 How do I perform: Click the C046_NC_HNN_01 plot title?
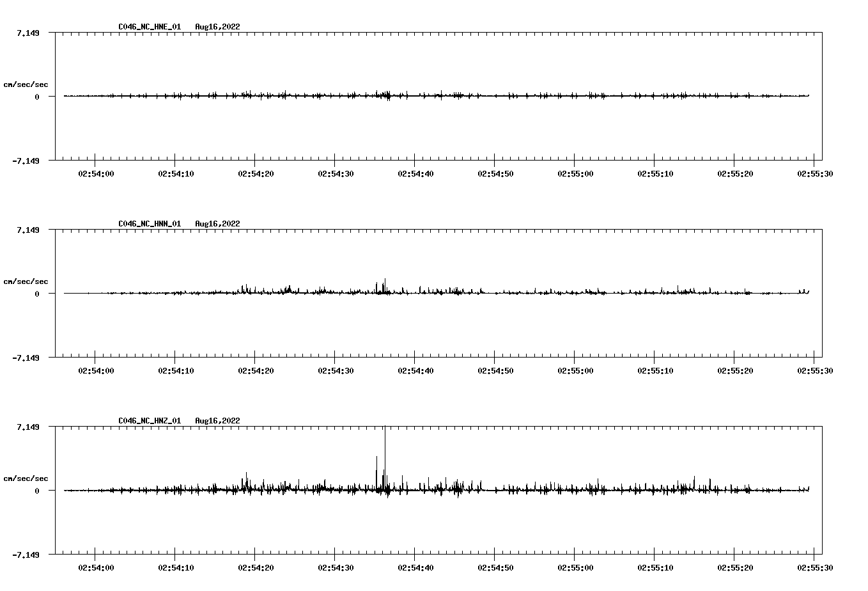[x=150, y=224]
